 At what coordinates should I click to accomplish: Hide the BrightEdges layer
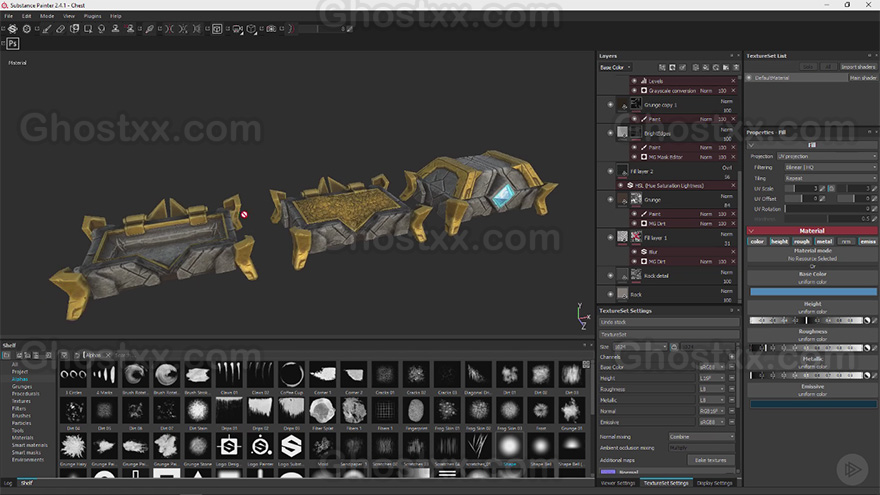[611, 133]
